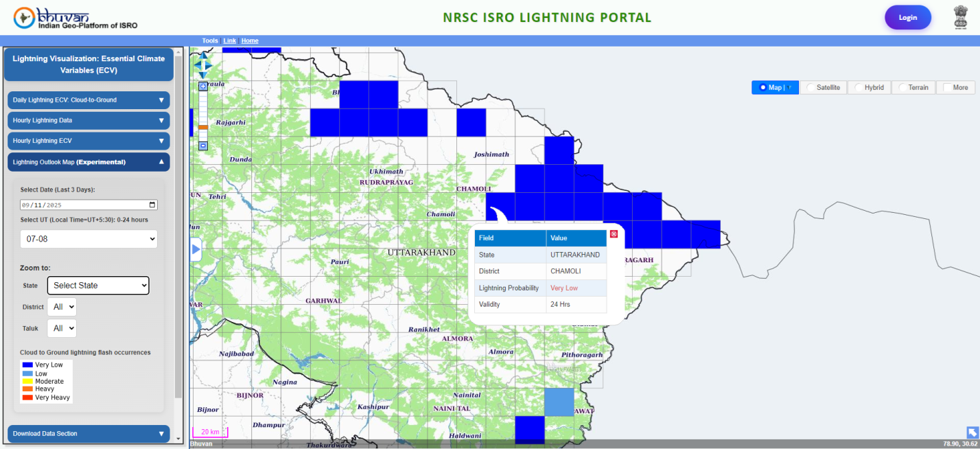The height and width of the screenshot is (449, 980).
Task: Click the popup's 'Very Low' probability value
Action: (x=564, y=288)
